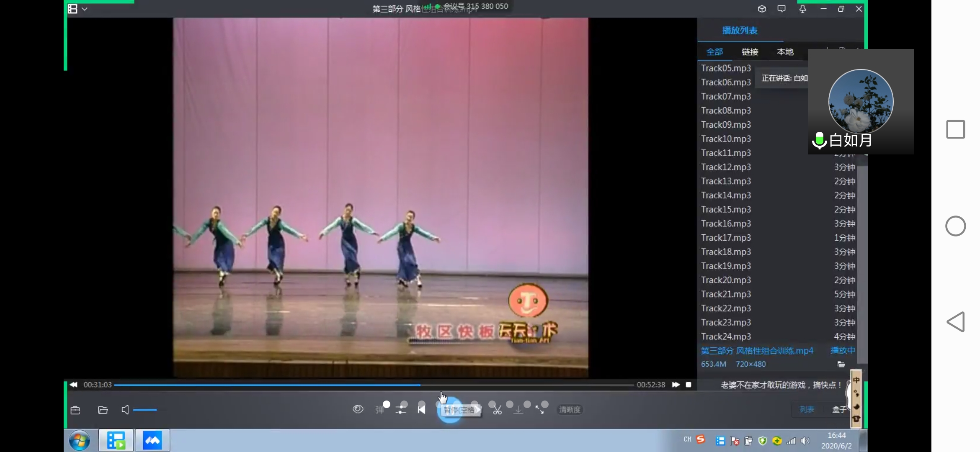Click the playlist vertical scrollbar

click(862, 264)
